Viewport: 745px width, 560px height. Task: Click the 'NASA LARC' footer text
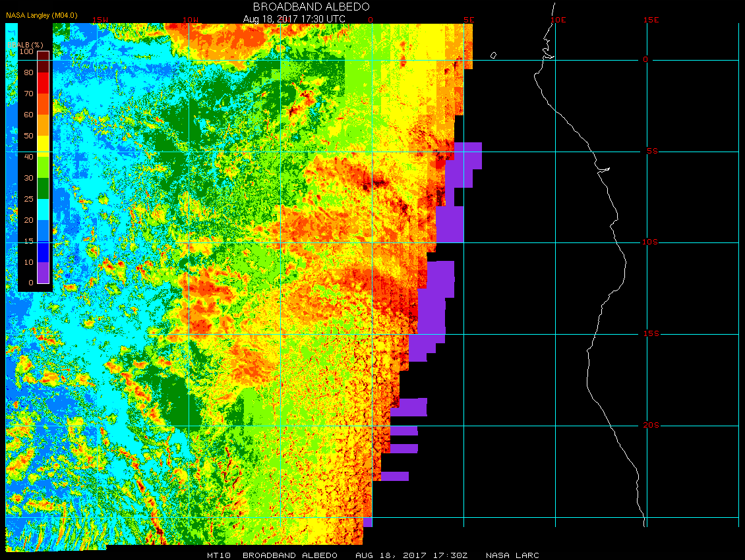512,555
